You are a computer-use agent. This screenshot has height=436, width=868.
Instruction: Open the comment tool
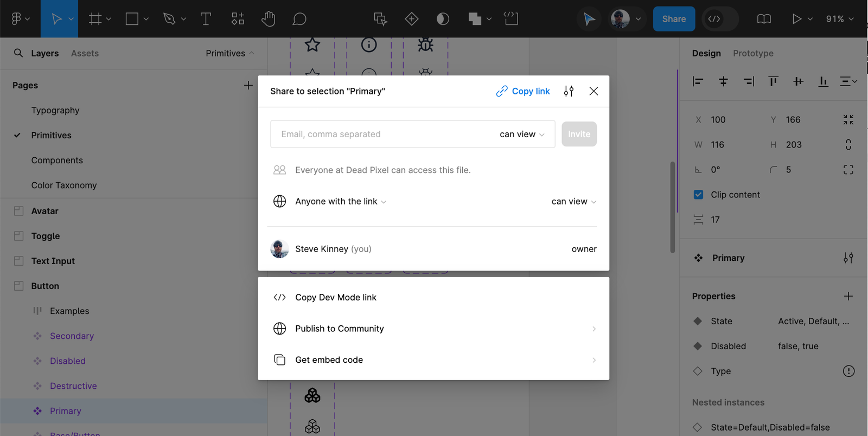pyautogui.click(x=299, y=19)
